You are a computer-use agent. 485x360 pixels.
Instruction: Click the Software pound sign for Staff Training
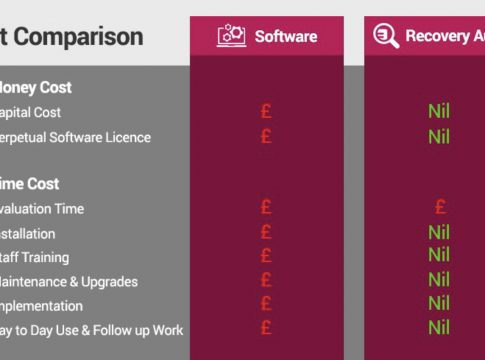[266, 255]
